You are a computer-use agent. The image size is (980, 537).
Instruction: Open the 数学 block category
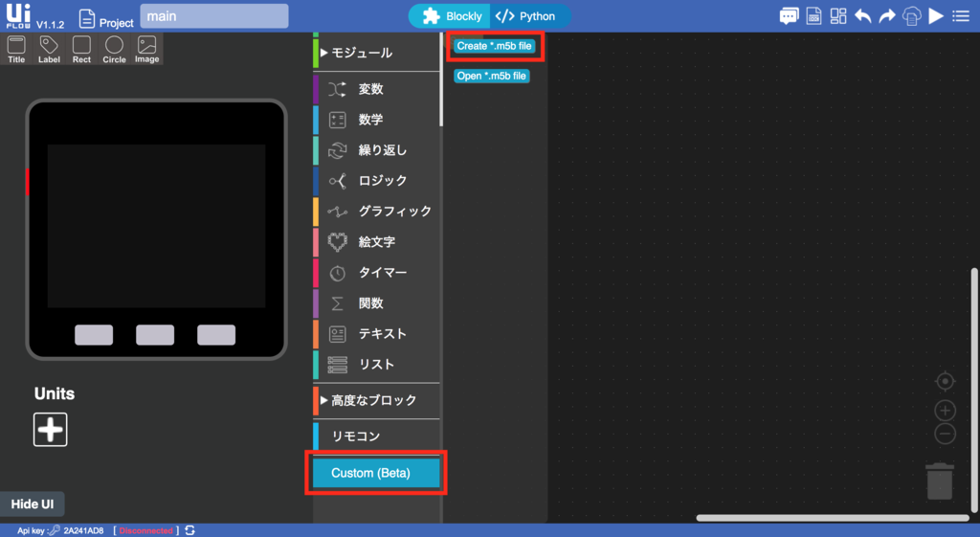coord(377,120)
